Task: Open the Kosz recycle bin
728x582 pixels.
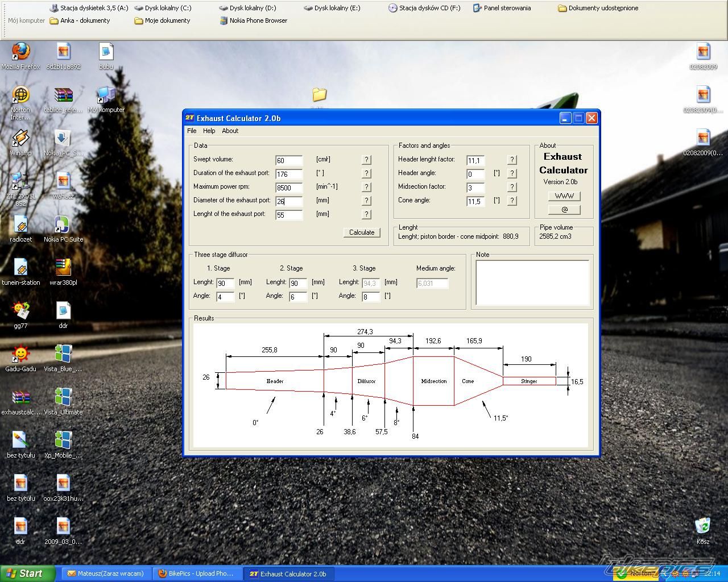Action: coord(703,526)
